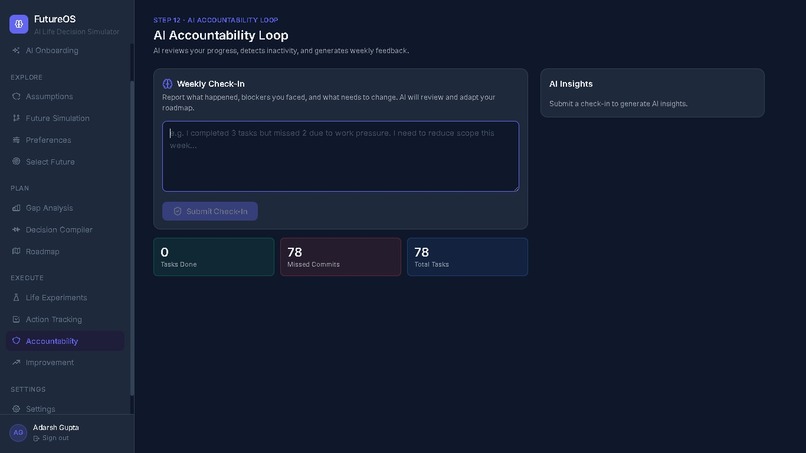Click the AI Accountability Loop page heading

tap(221, 35)
